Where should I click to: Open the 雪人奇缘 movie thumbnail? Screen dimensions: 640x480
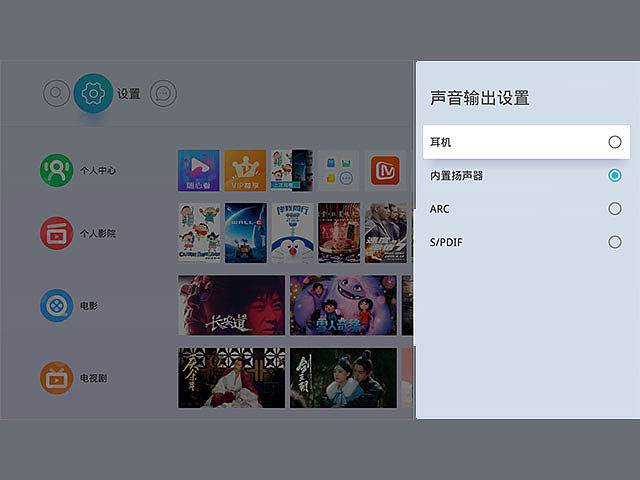(x=343, y=305)
